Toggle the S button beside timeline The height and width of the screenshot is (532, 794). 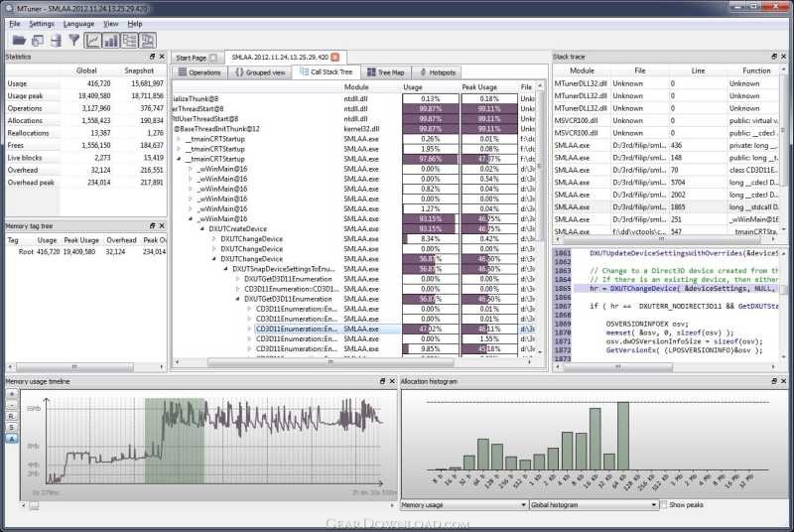[12, 427]
